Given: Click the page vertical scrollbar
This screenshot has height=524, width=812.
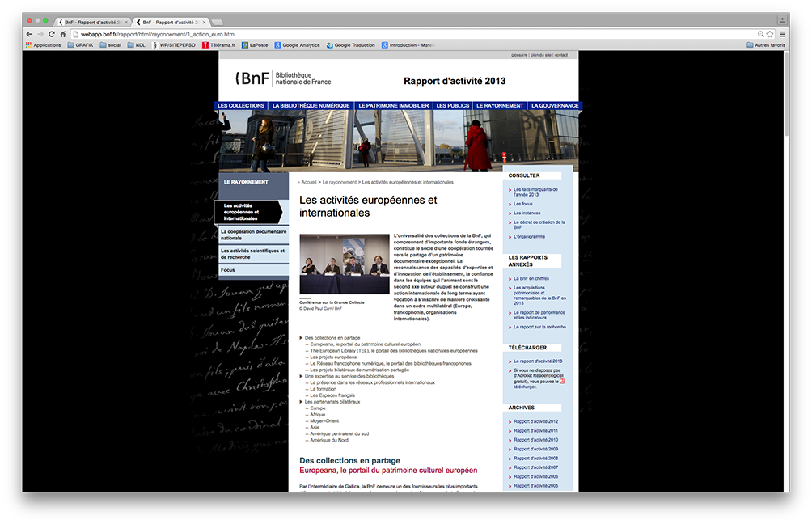Looking at the screenshot, I should pos(787,93).
